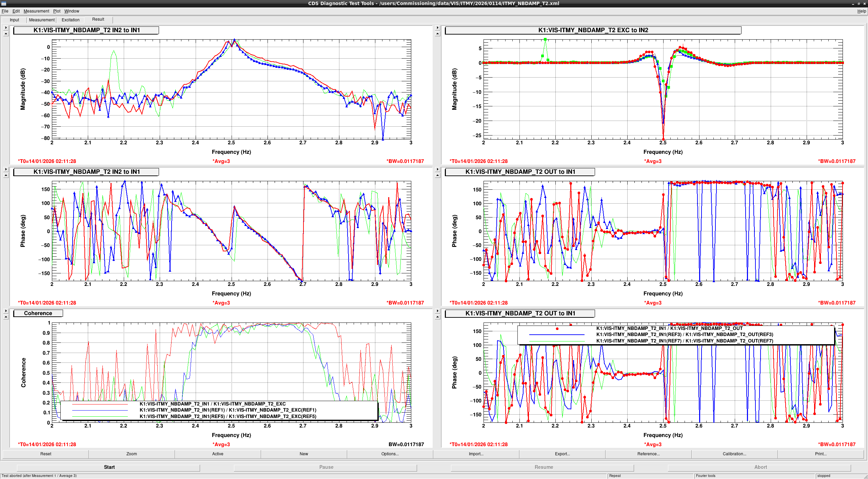Open the Plot menu
868x479 pixels.
click(x=57, y=11)
